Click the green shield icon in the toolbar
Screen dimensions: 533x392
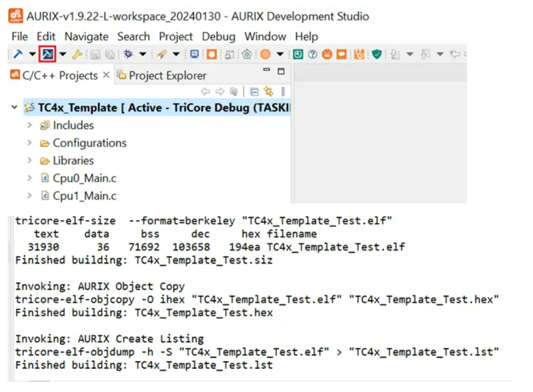coord(376,54)
